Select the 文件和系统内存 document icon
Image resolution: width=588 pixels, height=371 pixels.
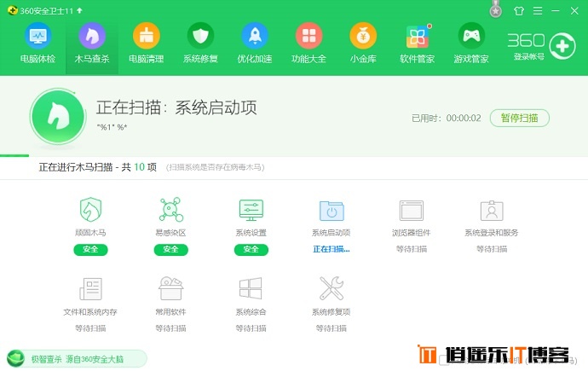90,288
